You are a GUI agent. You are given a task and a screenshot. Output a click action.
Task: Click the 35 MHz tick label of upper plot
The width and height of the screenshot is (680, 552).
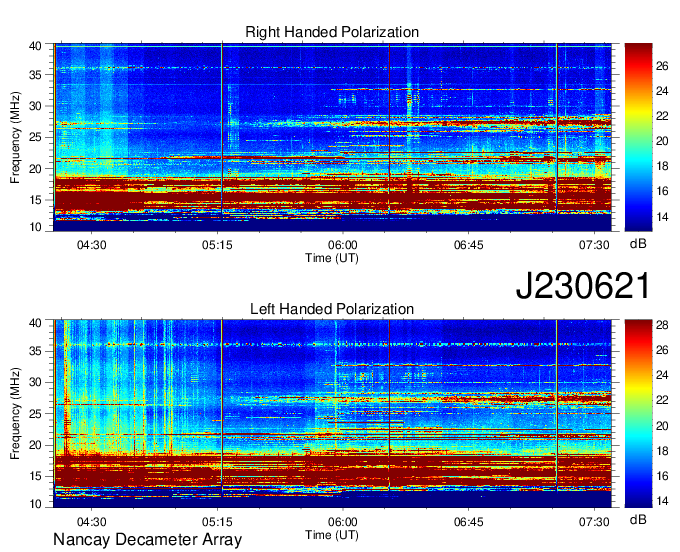tap(35, 75)
